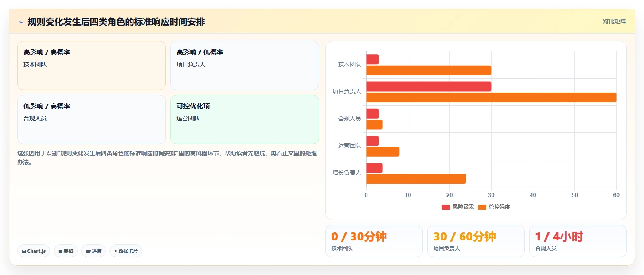
Task: Click the 对比矩阵 label
Action: [x=614, y=21]
